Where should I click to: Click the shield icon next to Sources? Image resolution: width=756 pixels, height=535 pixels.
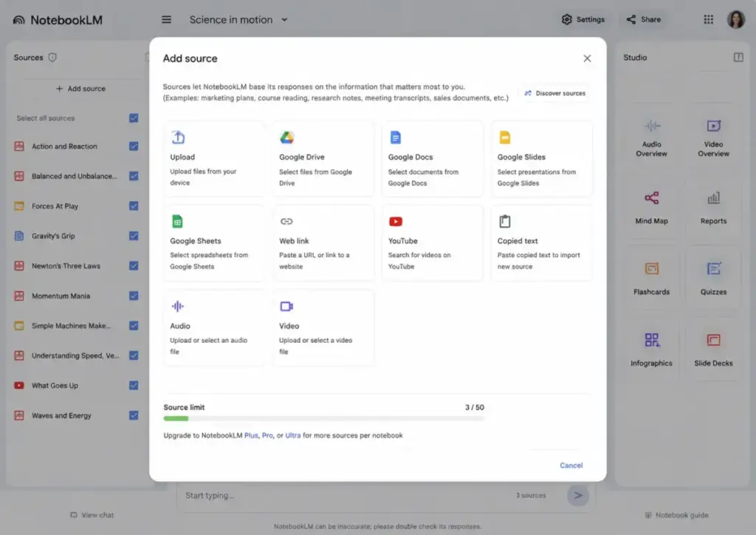tap(52, 58)
